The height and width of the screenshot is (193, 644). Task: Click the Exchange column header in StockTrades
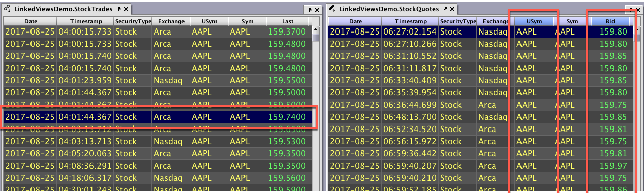(x=171, y=21)
